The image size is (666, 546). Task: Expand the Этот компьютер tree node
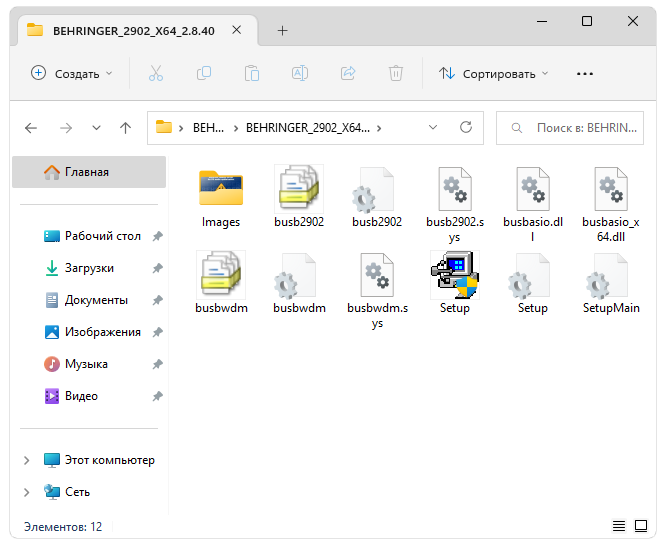[x=26, y=460]
